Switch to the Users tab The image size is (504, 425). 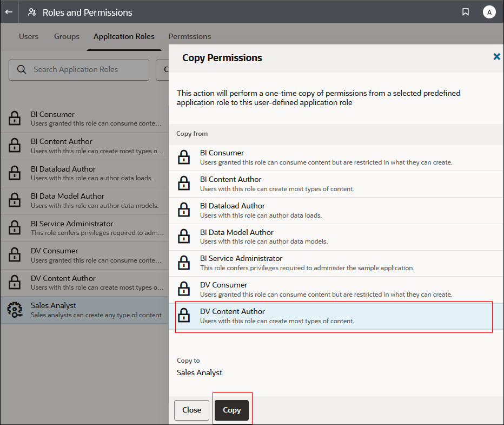click(29, 36)
